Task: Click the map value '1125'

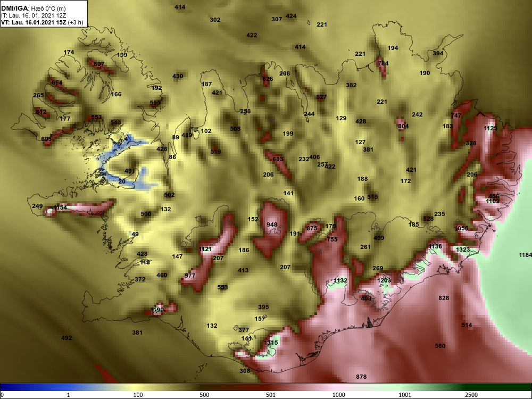Action: coord(491,128)
